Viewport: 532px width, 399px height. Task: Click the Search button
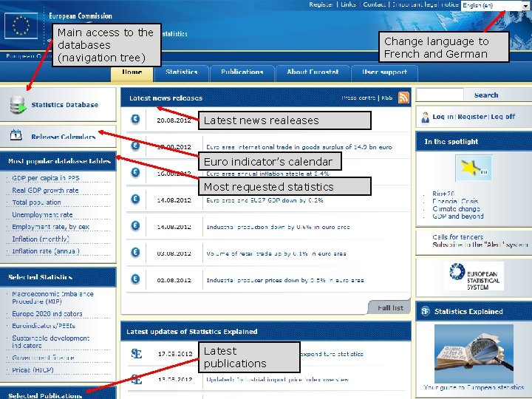486,95
